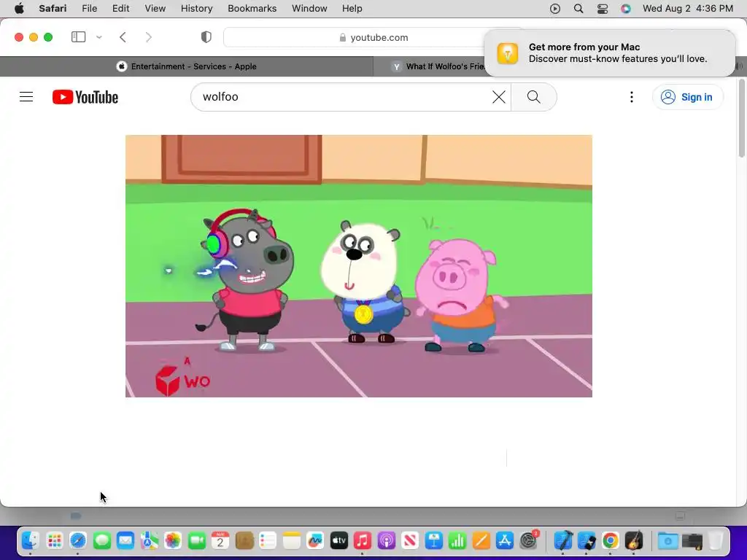Screen dimensions: 747x560
Task: Click the Now Playing menu bar icon
Action: [x=555, y=9]
